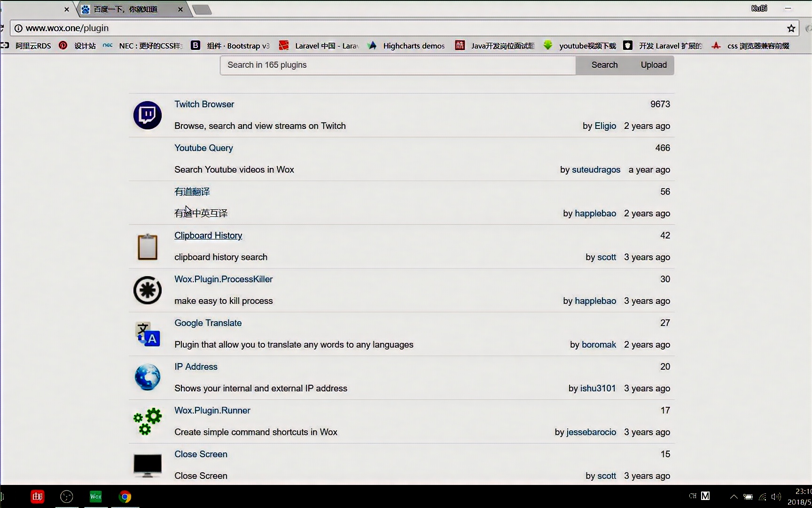Click the Clipboard History clipboard icon
Screen dimensions: 812x508
pos(148,246)
